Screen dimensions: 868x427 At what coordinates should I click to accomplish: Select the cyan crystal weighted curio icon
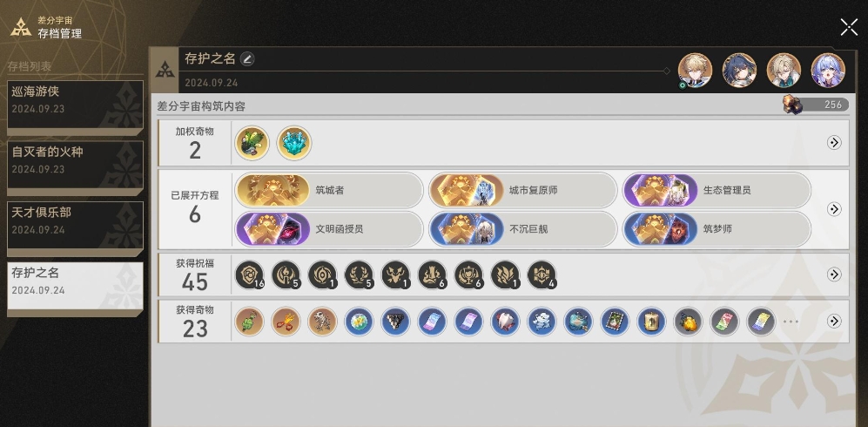[x=294, y=143]
